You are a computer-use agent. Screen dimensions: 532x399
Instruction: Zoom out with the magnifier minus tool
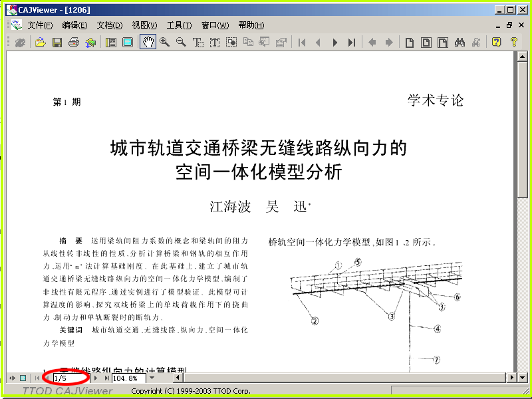coord(181,43)
